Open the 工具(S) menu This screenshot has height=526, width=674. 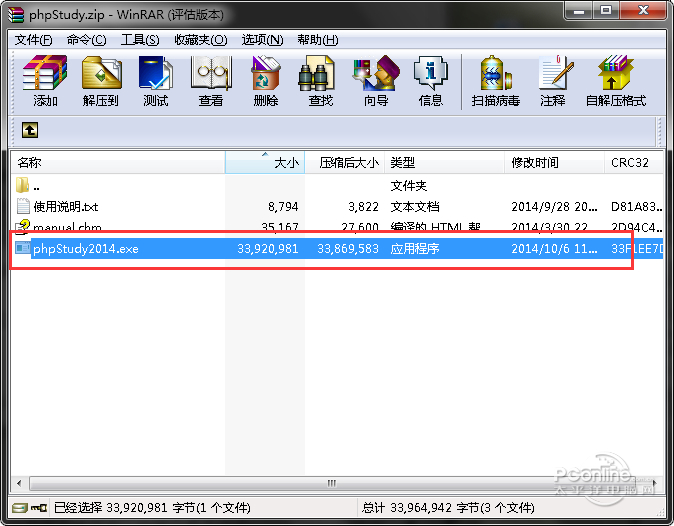(x=140, y=40)
